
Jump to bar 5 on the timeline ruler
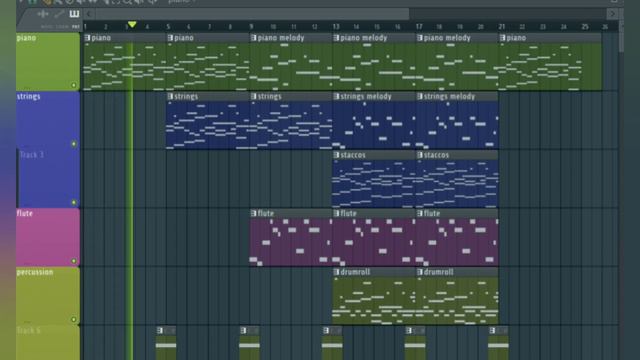click(x=168, y=27)
